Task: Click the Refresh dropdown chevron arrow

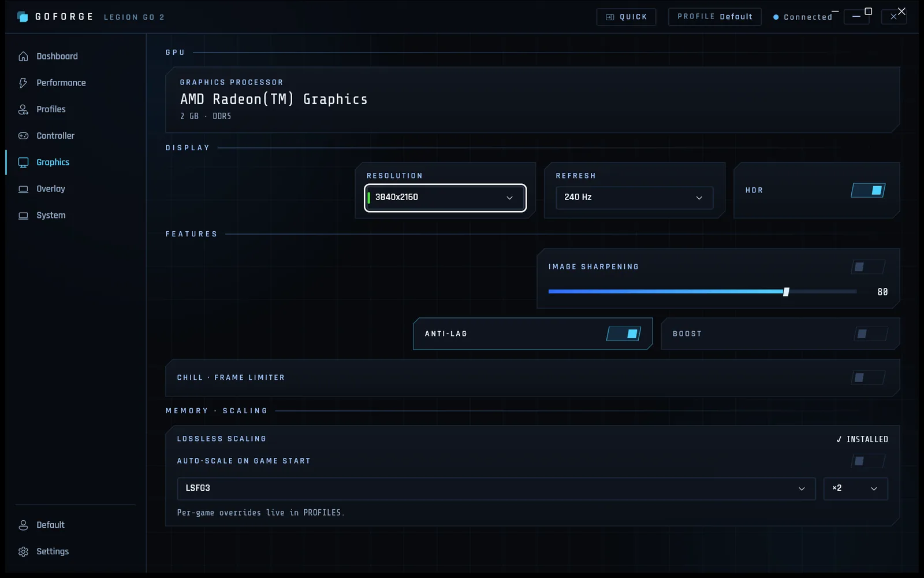Action: tap(699, 198)
